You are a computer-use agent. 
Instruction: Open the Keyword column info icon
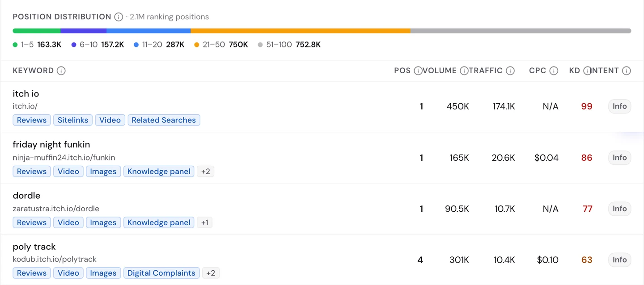[x=61, y=71]
